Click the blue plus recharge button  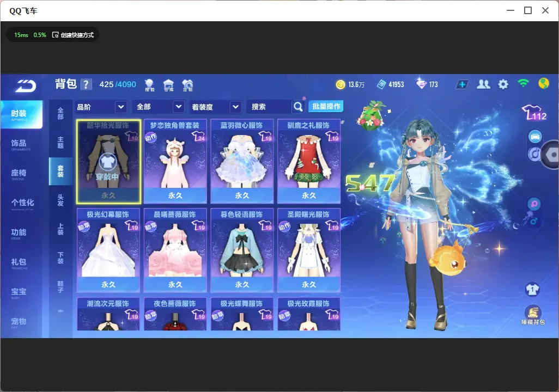(x=462, y=84)
